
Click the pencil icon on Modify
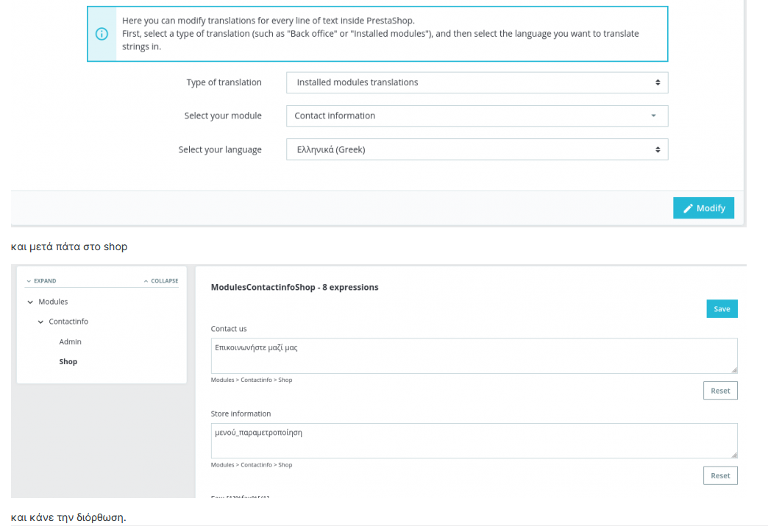coord(689,208)
